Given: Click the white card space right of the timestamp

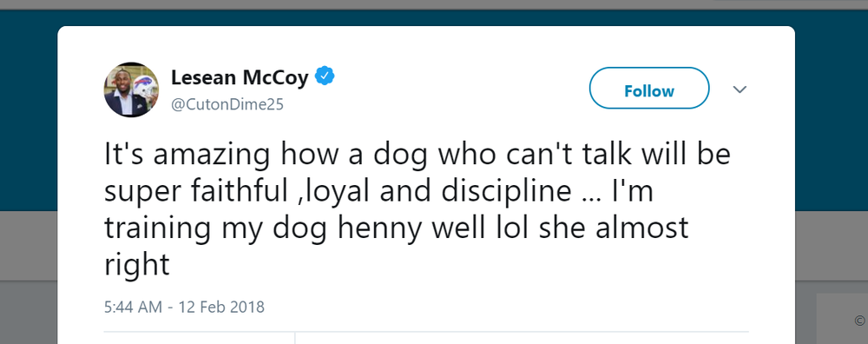Looking at the screenshot, I should (498, 307).
